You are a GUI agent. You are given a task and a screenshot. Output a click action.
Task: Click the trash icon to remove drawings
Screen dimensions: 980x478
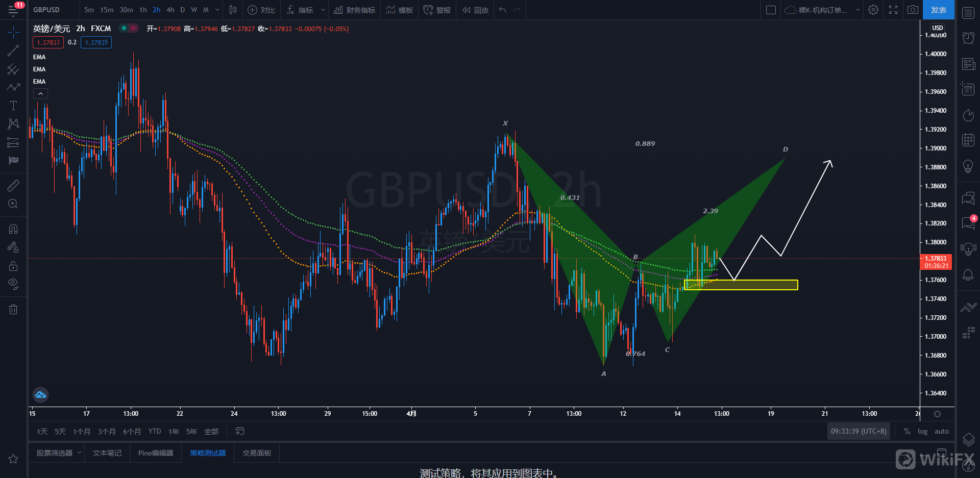[x=13, y=309]
